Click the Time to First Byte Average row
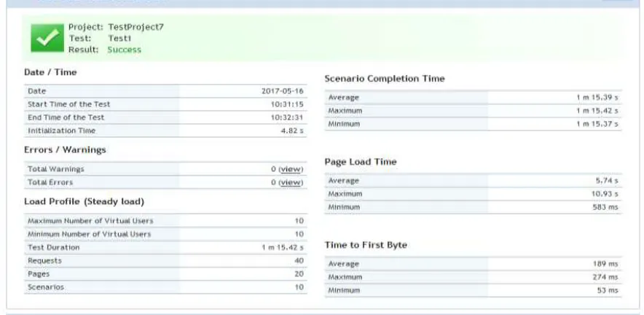The height and width of the screenshot is (315, 644). (x=473, y=264)
